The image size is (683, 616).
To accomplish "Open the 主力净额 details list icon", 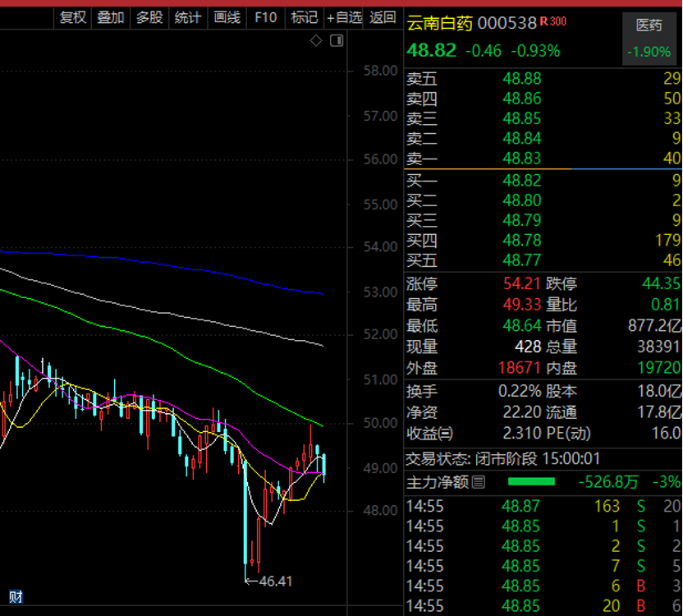I will [479, 482].
